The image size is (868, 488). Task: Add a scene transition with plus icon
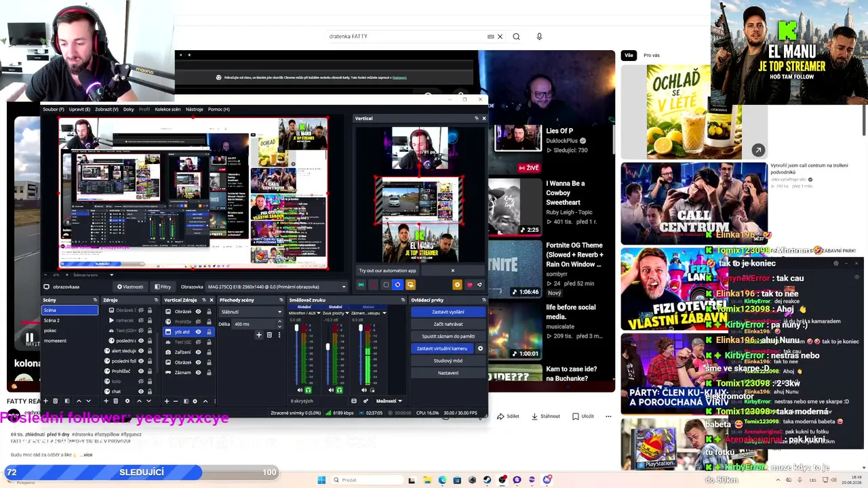click(x=258, y=335)
